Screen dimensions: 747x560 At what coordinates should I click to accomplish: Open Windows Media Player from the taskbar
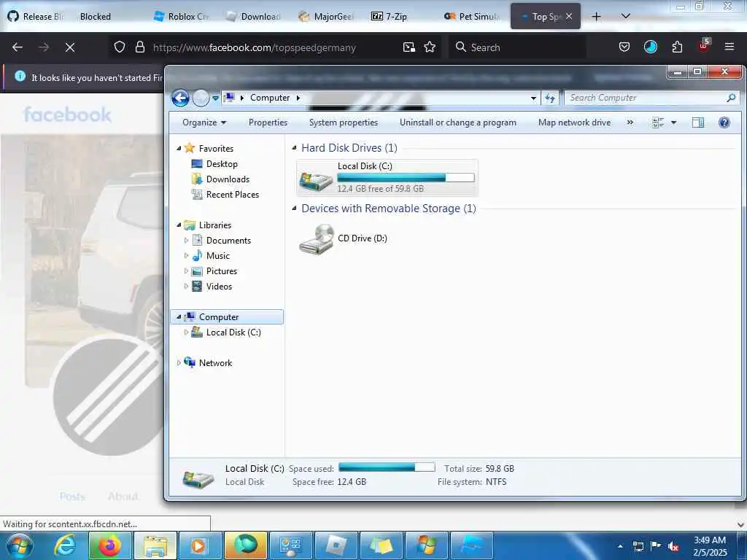click(199, 545)
